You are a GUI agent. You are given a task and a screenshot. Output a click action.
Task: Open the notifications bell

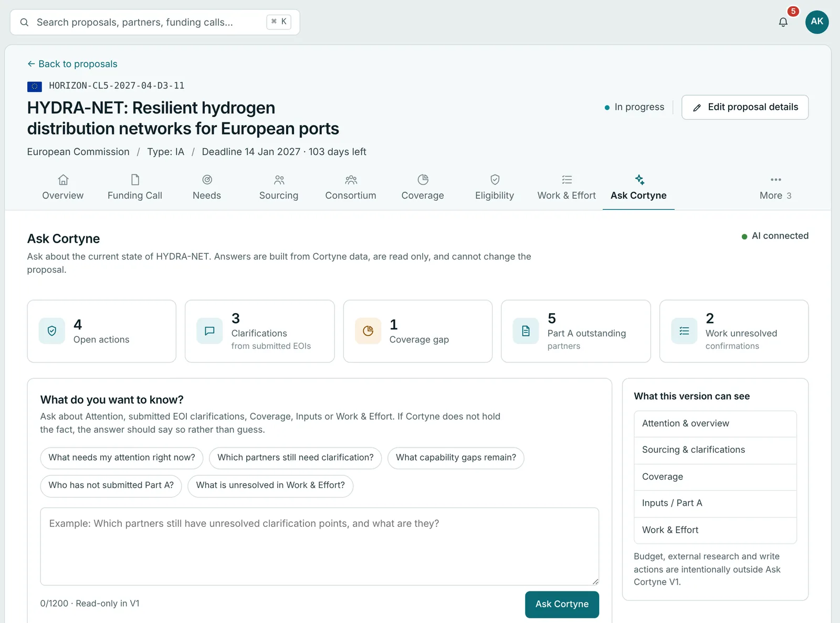[783, 22]
